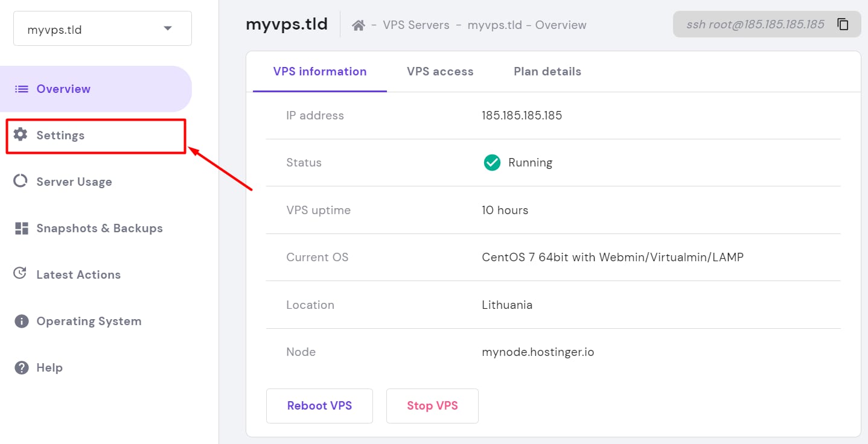Open the Plan details tab
Screen dimensions: 868x444
(x=547, y=71)
